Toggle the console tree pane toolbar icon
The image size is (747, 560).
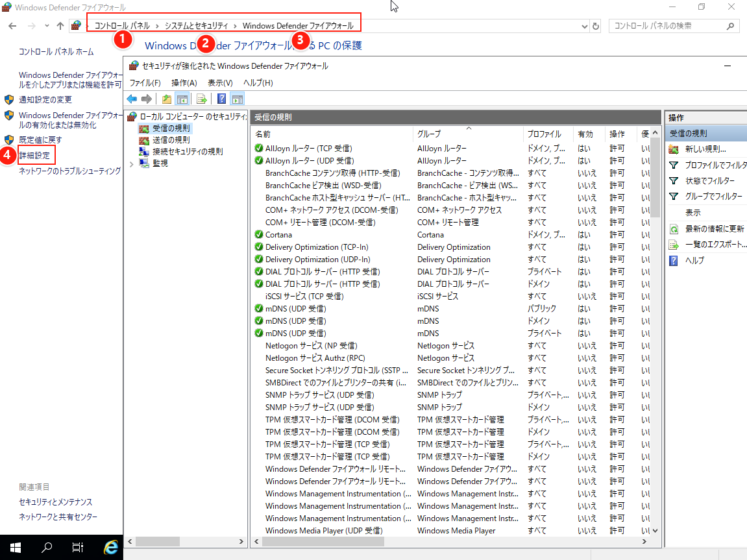[182, 99]
